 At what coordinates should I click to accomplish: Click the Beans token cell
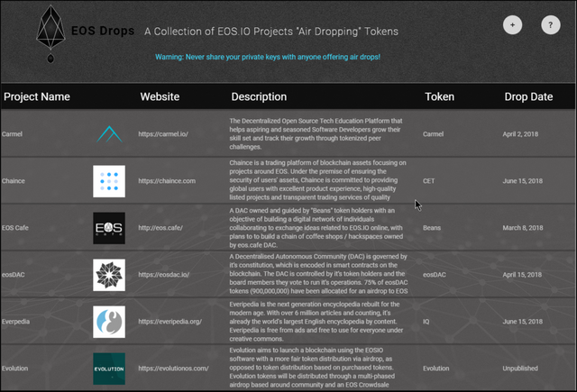[x=432, y=228]
